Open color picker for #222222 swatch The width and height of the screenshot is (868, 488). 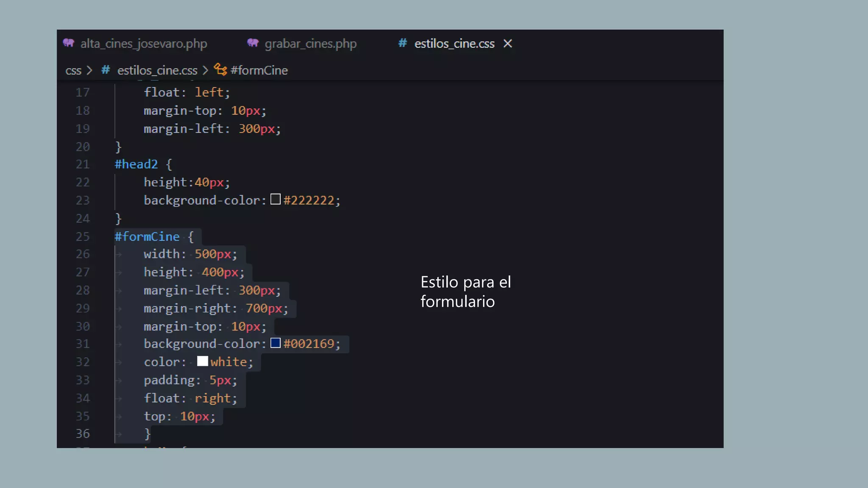click(275, 199)
